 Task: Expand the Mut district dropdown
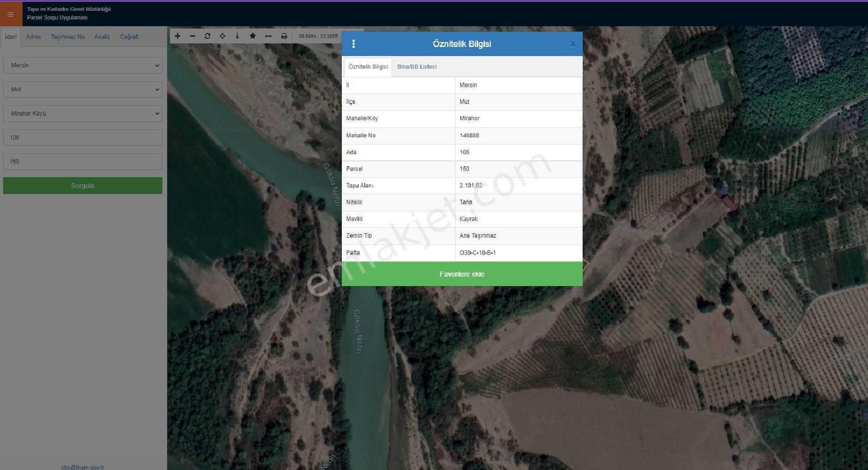point(83,89)
